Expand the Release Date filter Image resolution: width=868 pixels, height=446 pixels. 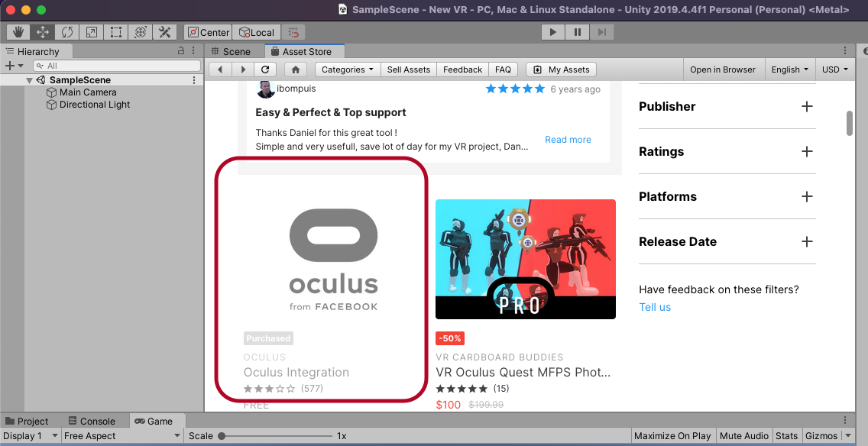807,241
